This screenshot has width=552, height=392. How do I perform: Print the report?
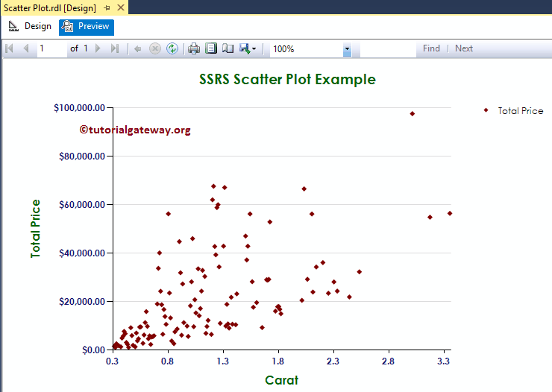coord(194,48)
